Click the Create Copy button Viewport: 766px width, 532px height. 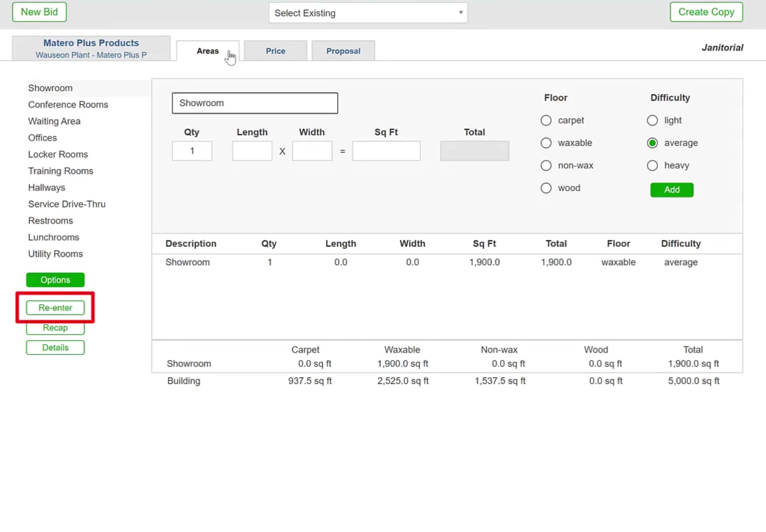click(706, 12)
